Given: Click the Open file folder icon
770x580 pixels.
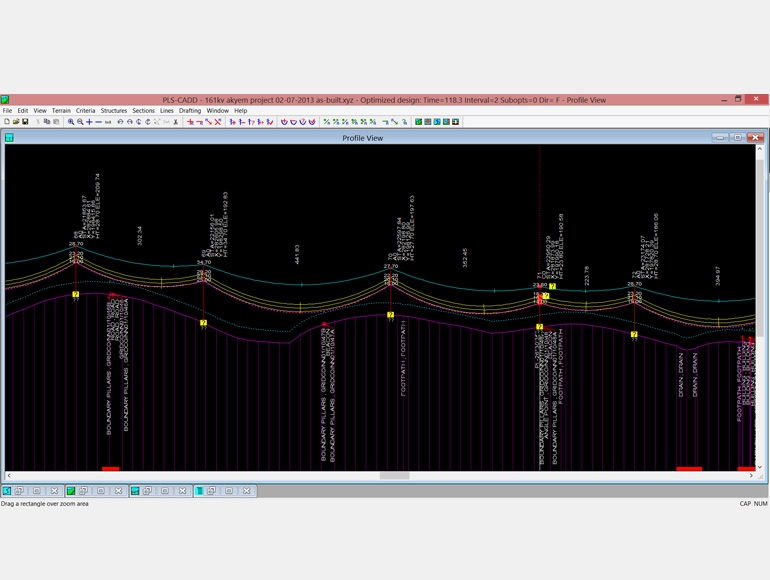Looking at the screenshot, I should point(16,122).
